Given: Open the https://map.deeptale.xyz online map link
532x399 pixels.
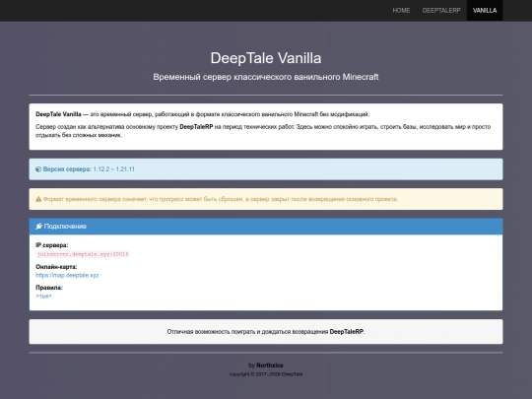Looking at the screenshot, I should [x=67, y=275].
